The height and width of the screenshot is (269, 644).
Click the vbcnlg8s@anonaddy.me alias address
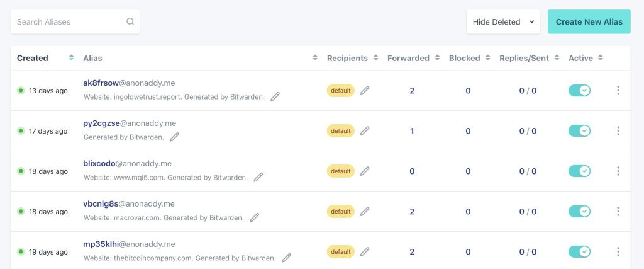(x=129, y=203)
